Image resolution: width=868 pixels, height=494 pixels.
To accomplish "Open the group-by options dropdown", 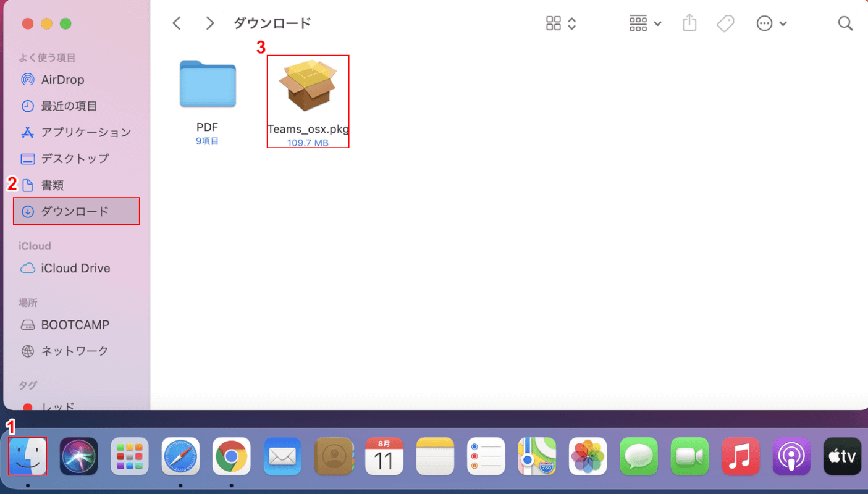I will [x=645, y=23].
